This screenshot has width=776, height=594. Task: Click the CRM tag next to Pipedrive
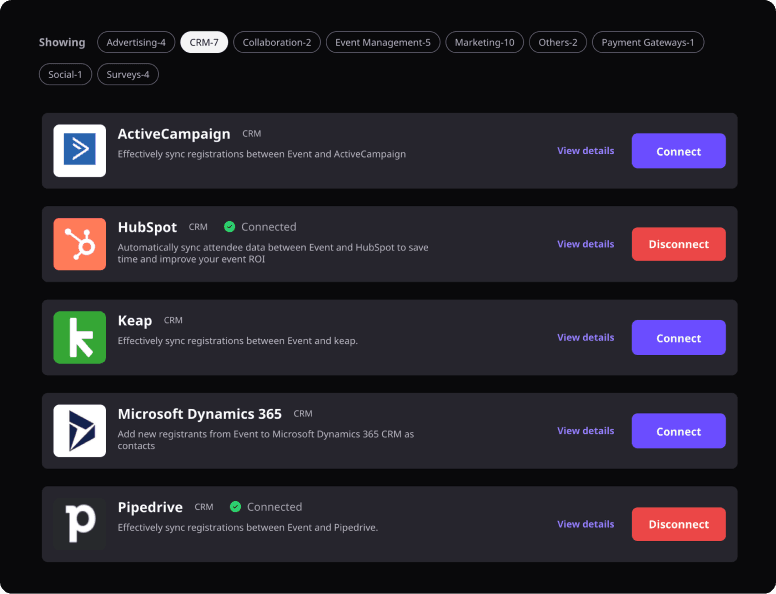click(204, 507)
